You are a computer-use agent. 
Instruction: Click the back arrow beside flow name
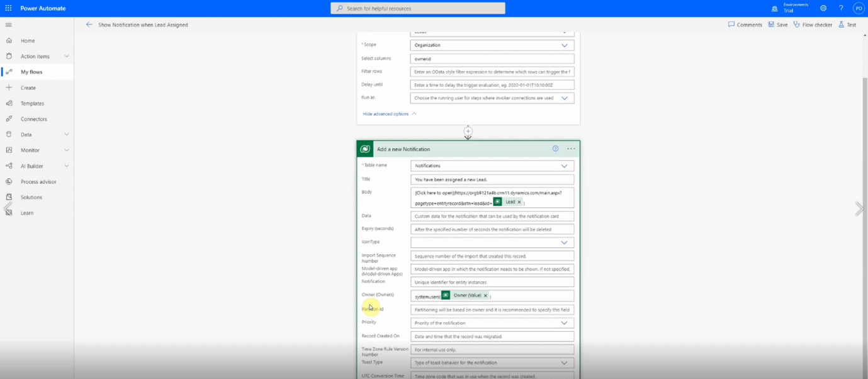(89, 25)
